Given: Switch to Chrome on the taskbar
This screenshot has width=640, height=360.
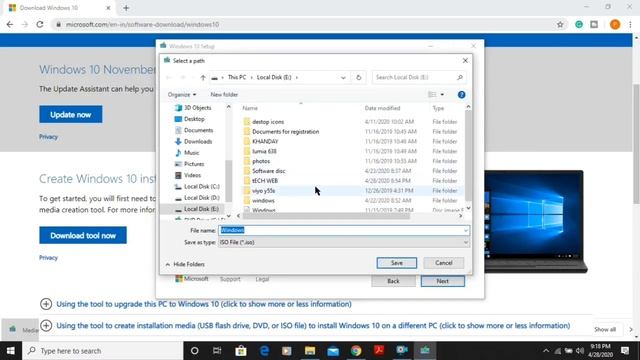Looking at the screenshot, I should point(356,351).
